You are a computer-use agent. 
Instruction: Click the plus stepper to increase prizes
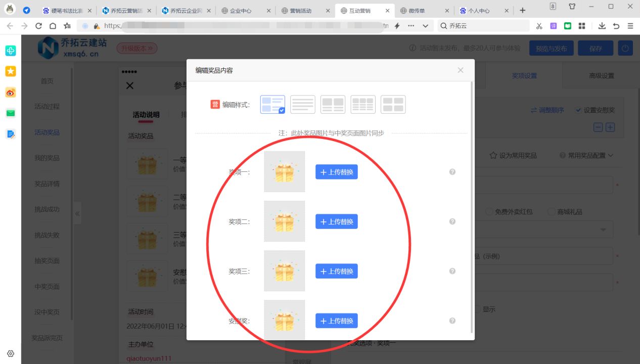click(610, 127)
